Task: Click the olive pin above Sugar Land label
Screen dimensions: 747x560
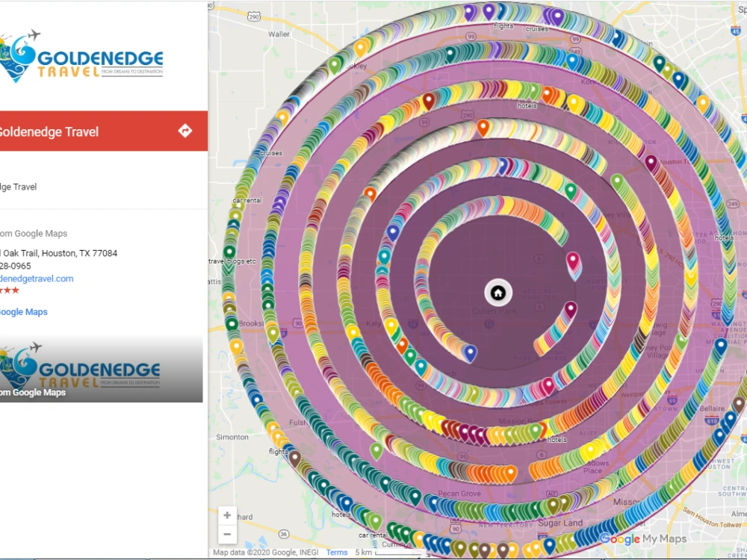Action: click(553, 505)
